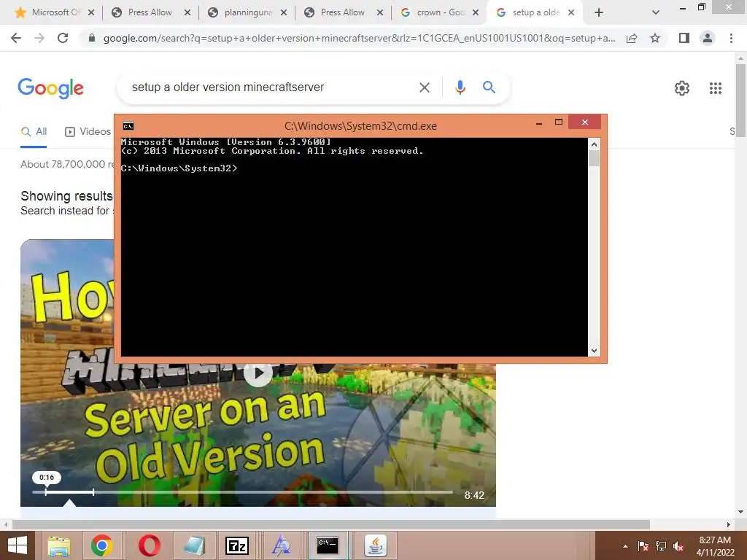747x560 pixels.
Task: Go to the Google homepage logo
Action: (50, 88)
